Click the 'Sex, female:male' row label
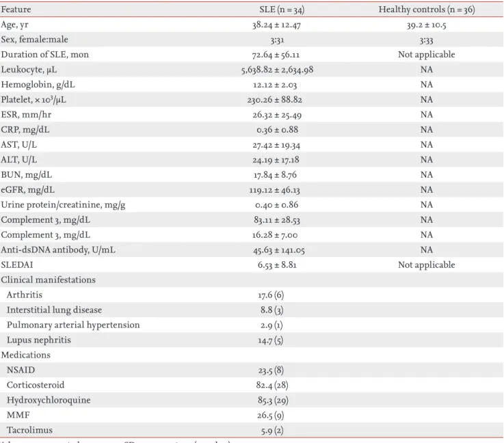This screenshot has height=443, width=504. pyautogui.click(x=34, y=40)
